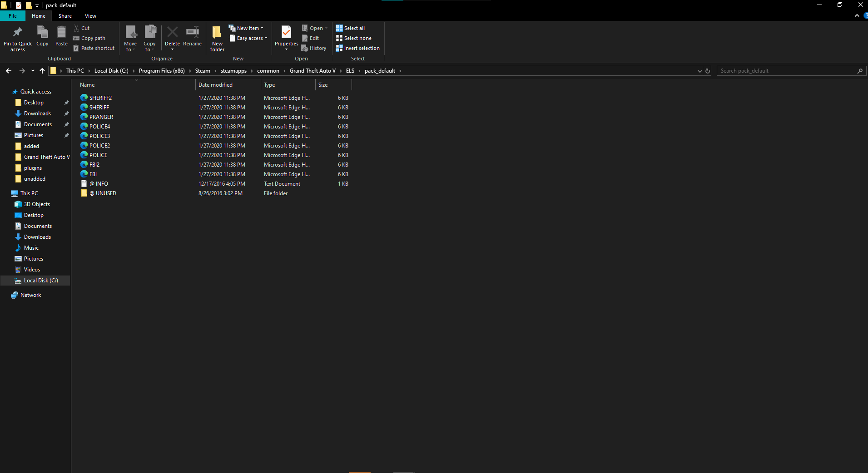
Task: Open Music under This PC
Action: point(31,248)
